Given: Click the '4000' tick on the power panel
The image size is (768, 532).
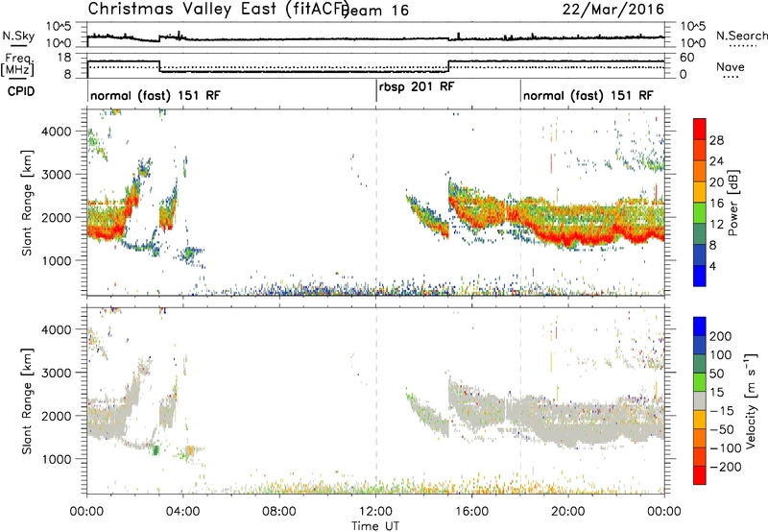Looking at the screenshot, I should coord(57,132).
